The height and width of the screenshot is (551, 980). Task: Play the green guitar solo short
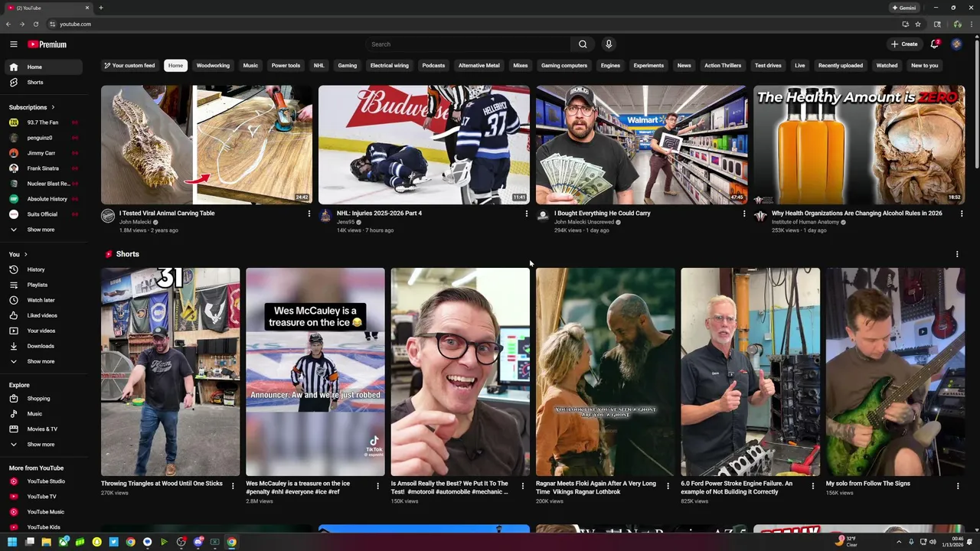coord(895,372)
